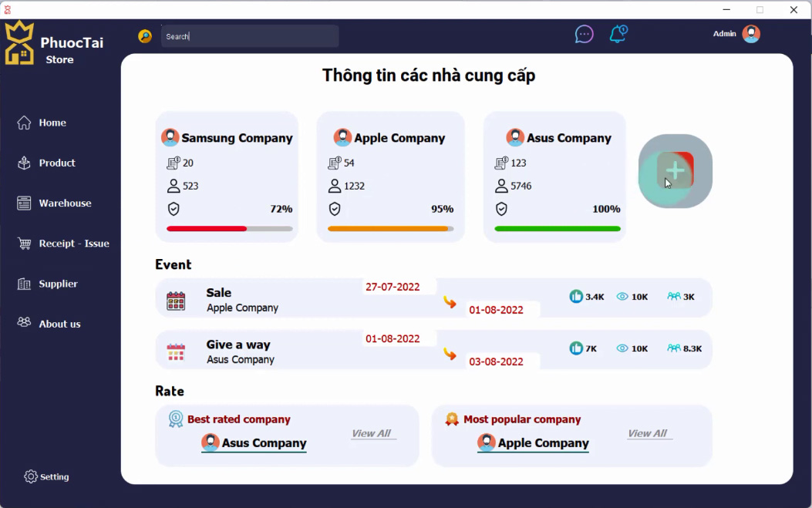Click Asus shield check icon

(x=501, y=209)
